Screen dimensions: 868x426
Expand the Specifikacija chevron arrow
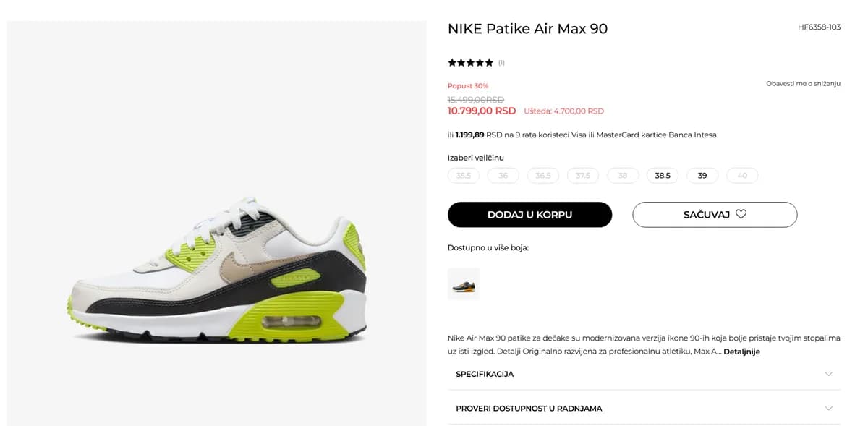coord(828,374)
